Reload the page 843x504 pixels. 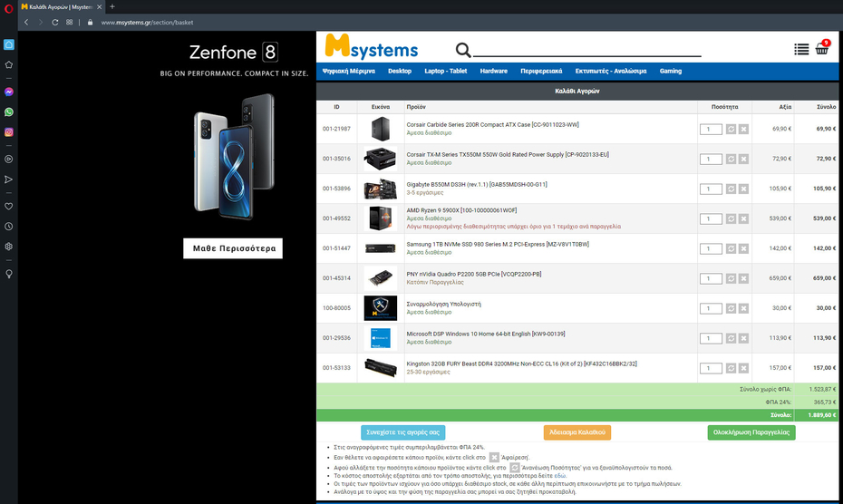pyautogui.click(x=54, y=22)
